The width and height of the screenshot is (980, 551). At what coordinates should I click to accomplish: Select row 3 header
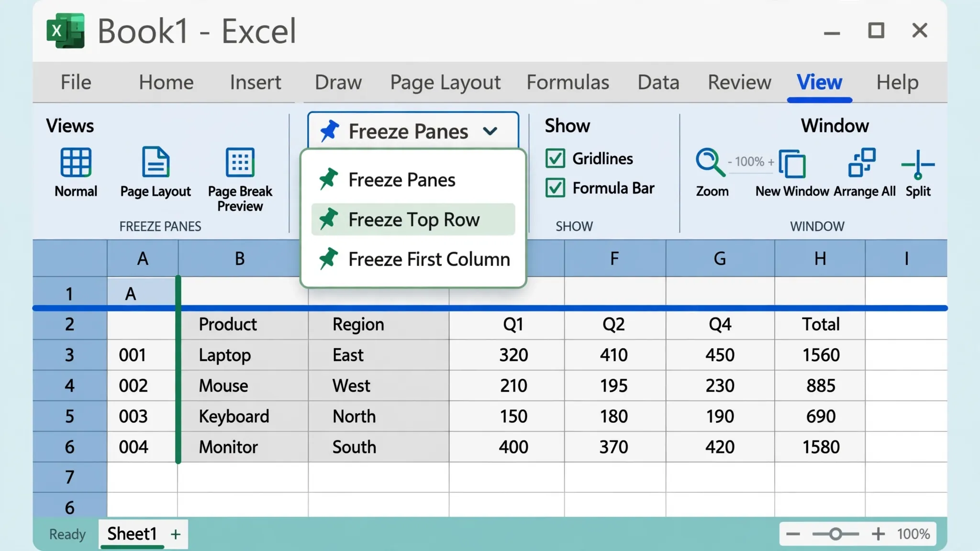pos(70,355)
